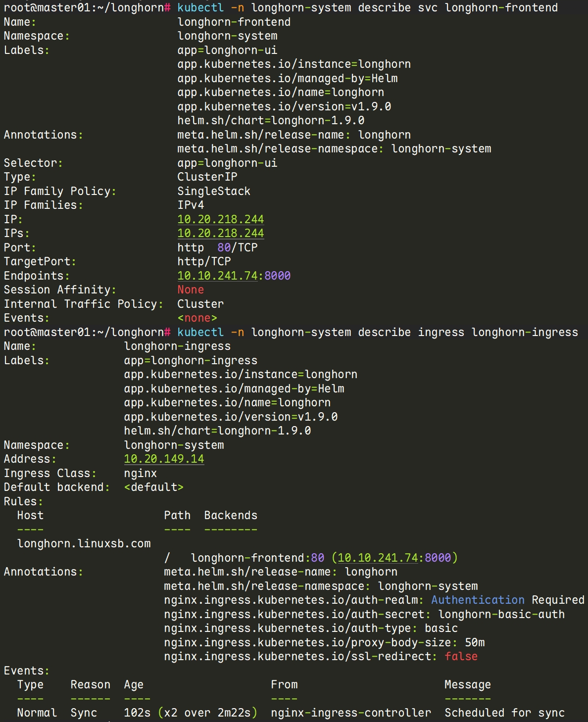Click the blue Authentication word in auth-realm

click(x=478, y=600)
